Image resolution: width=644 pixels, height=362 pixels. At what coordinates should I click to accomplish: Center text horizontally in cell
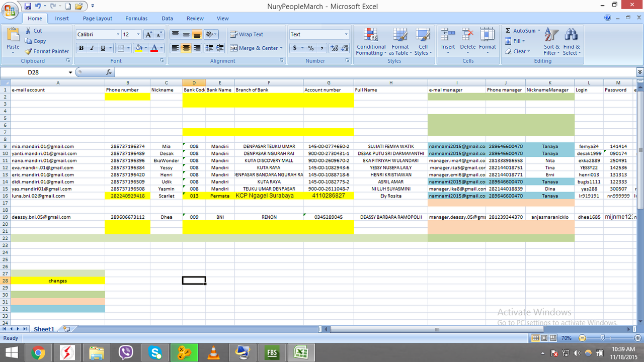pyautogui.click(x=186, y=48)
